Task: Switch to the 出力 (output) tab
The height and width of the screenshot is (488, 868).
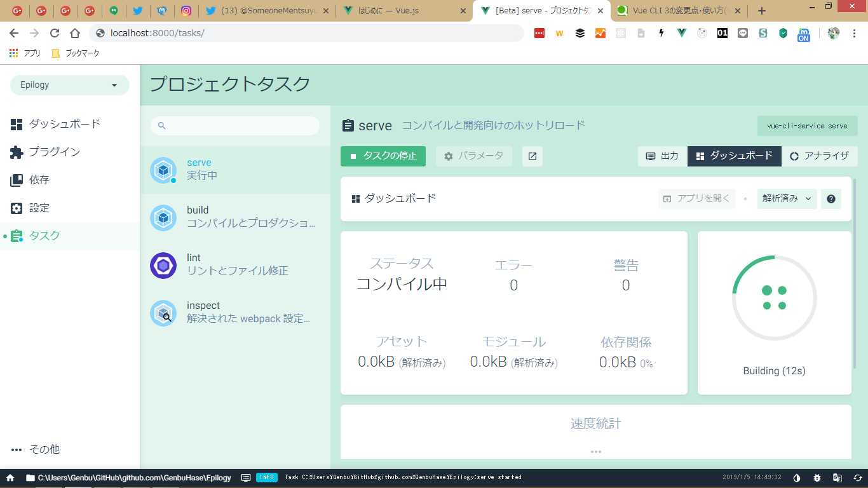Action: click(662, 156)
